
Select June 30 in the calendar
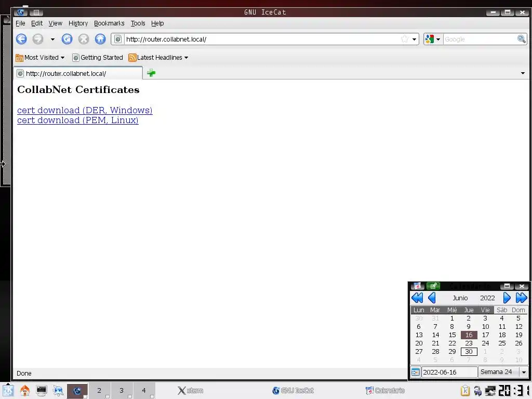point(469,352)
